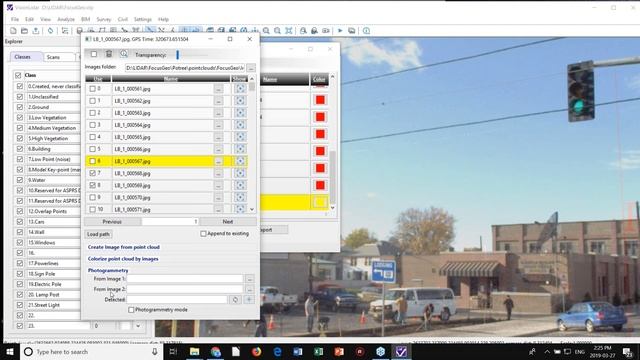The height and width of the screenshot is (360, 640).
Task: Open the Survey menu
Action: (104, 19)
